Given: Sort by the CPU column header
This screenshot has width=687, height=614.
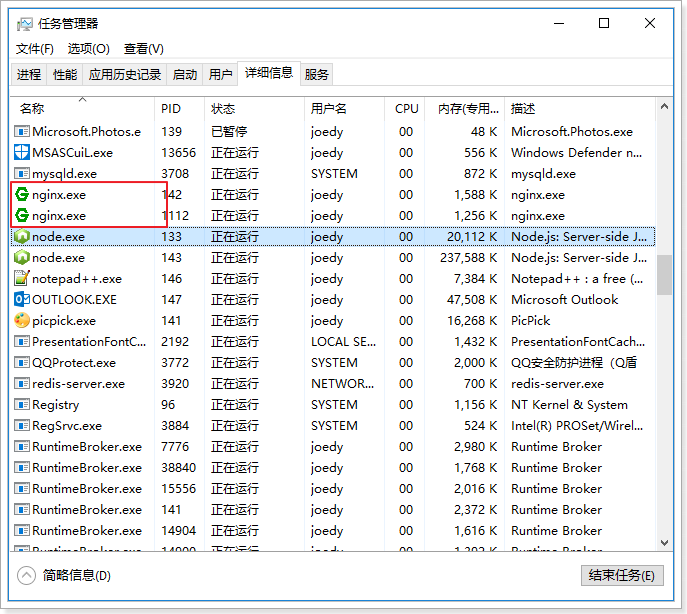Looking at the screenshot, I should 405,109.
